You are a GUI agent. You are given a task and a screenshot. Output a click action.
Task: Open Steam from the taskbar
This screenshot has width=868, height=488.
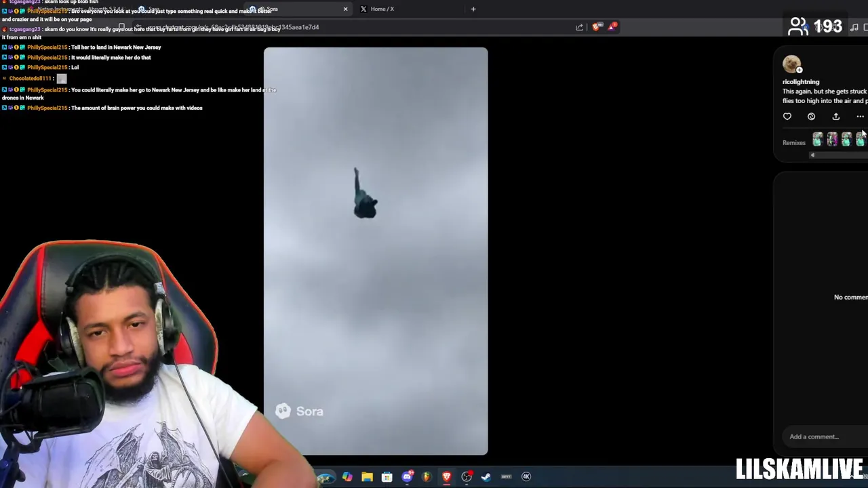pyautogui.click(x=486, y=476)
